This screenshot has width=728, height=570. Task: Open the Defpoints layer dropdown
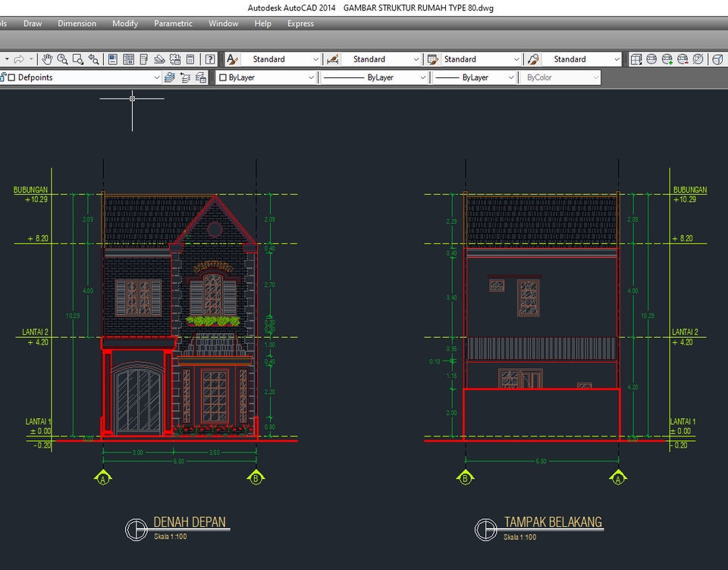[158, 77]
